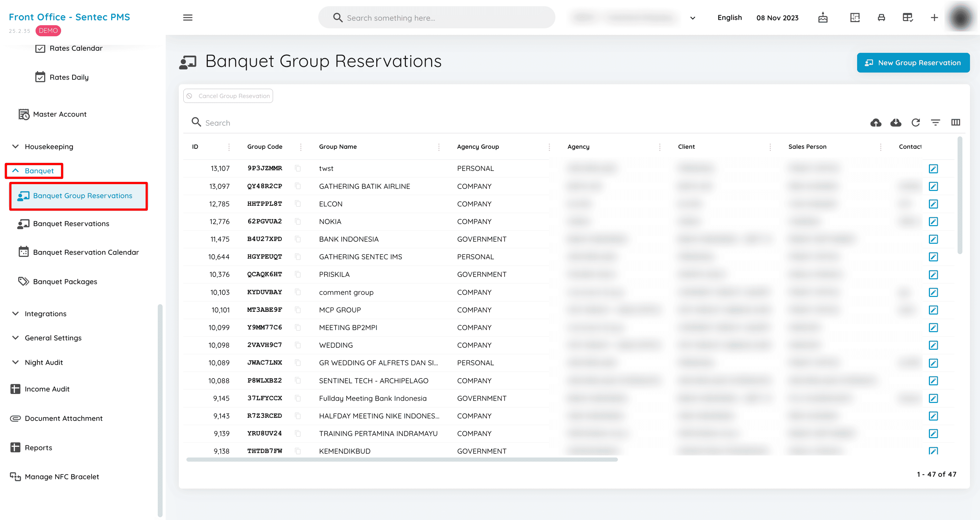Click Cancel Group Resevation button
This screenshot has height=520, width=980.
click(228, 96)
